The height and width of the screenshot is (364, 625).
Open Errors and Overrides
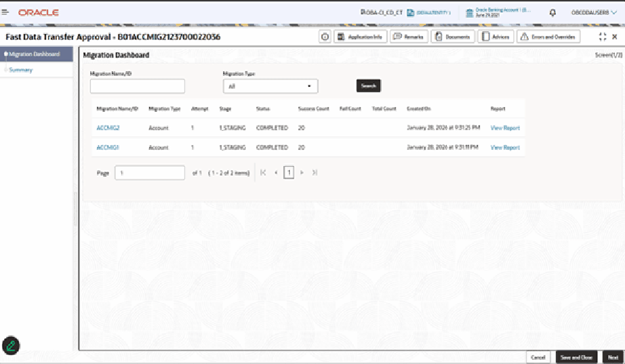pyautogui.click(x=548, y=37)
